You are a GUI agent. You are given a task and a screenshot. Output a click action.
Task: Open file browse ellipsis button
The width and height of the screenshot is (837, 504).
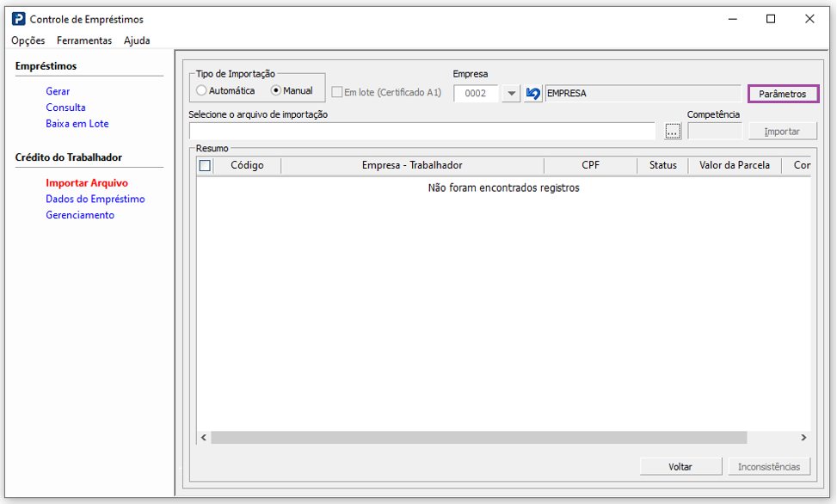673,131
